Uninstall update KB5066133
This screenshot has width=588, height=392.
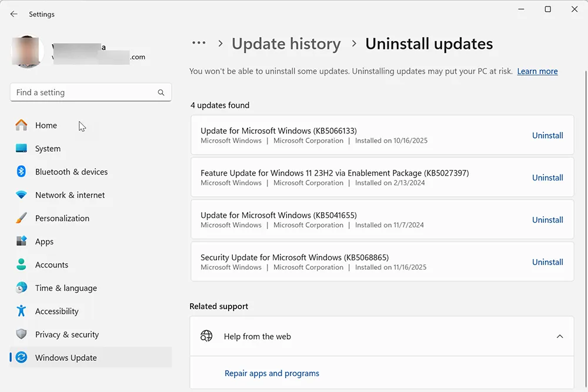[547, 135]
